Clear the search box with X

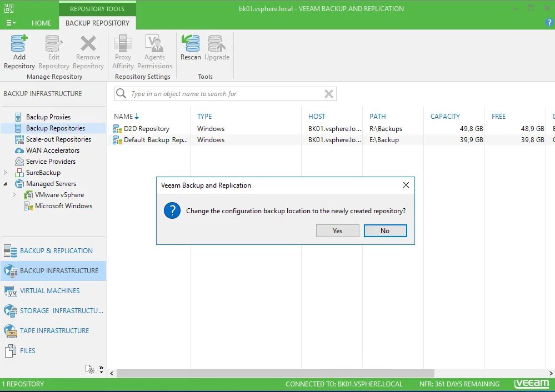[329, 94]
